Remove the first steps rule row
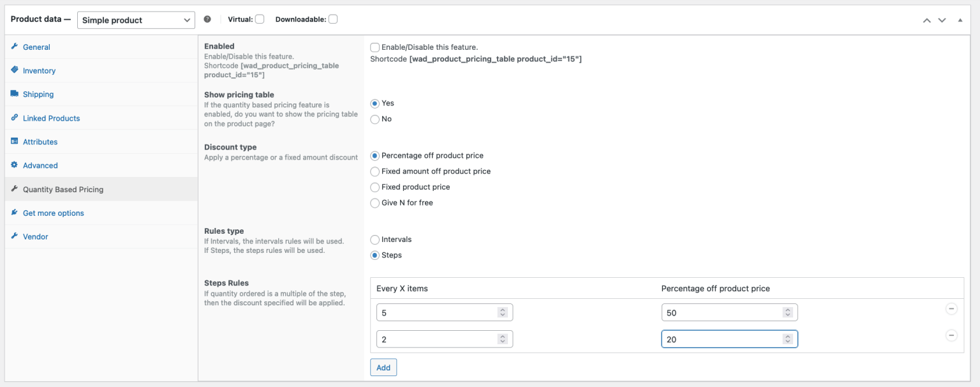Image resolution: width=980 pixels, height=387 pixels. click(951, 308)
